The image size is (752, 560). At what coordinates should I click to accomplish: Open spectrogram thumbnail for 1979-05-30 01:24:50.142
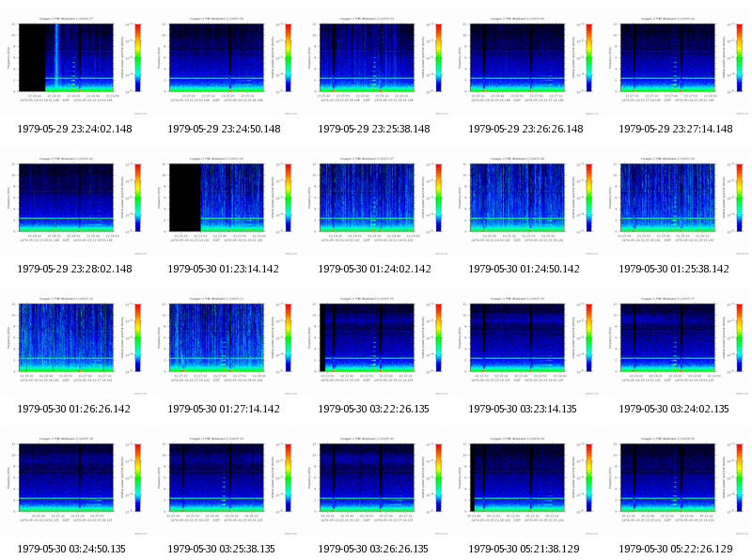525,203
